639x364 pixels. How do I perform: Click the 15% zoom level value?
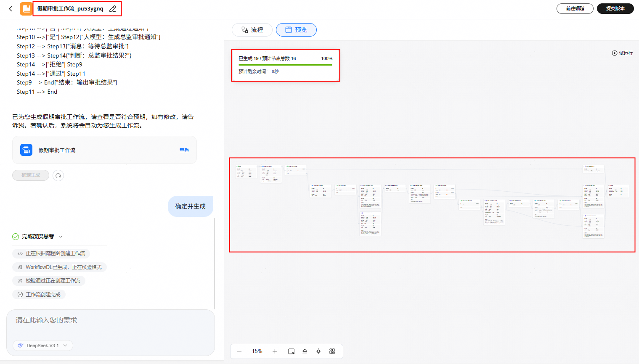(257, 351)
